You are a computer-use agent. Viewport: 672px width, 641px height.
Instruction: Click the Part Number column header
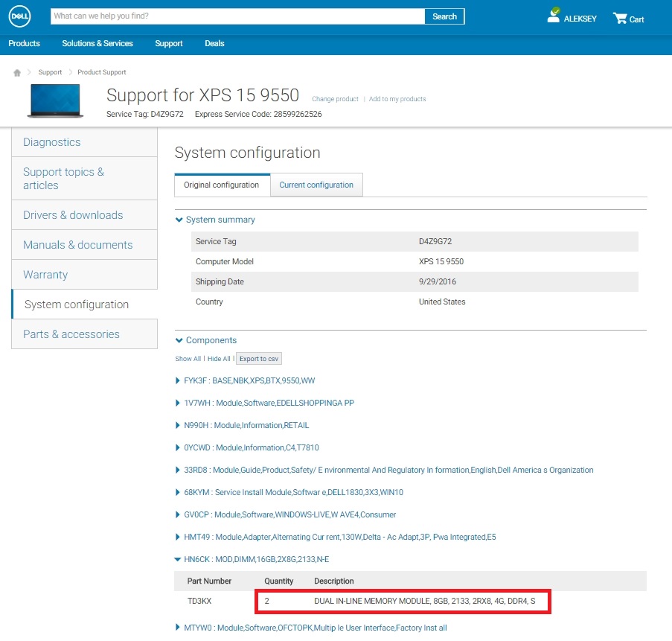pos(209,581)
